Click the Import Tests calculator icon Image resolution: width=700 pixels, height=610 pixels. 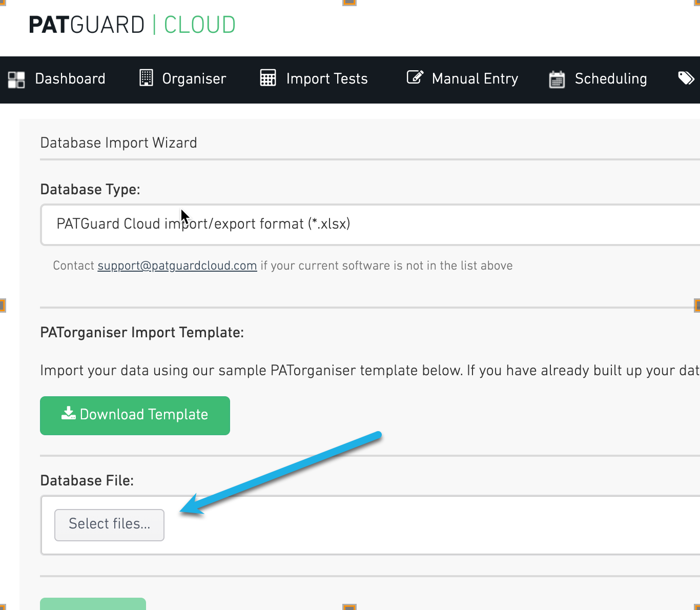(268, 78)
